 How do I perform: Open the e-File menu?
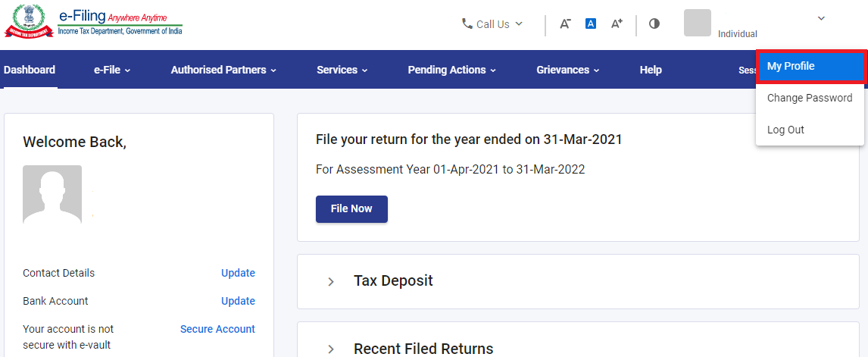tap(112, 70)
